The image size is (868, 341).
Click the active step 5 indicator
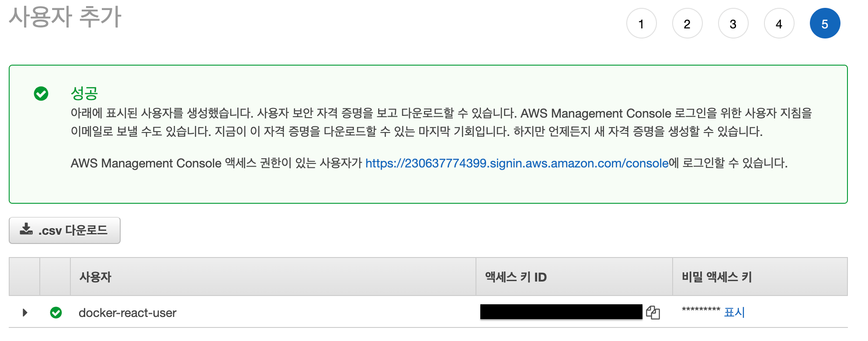825,24
